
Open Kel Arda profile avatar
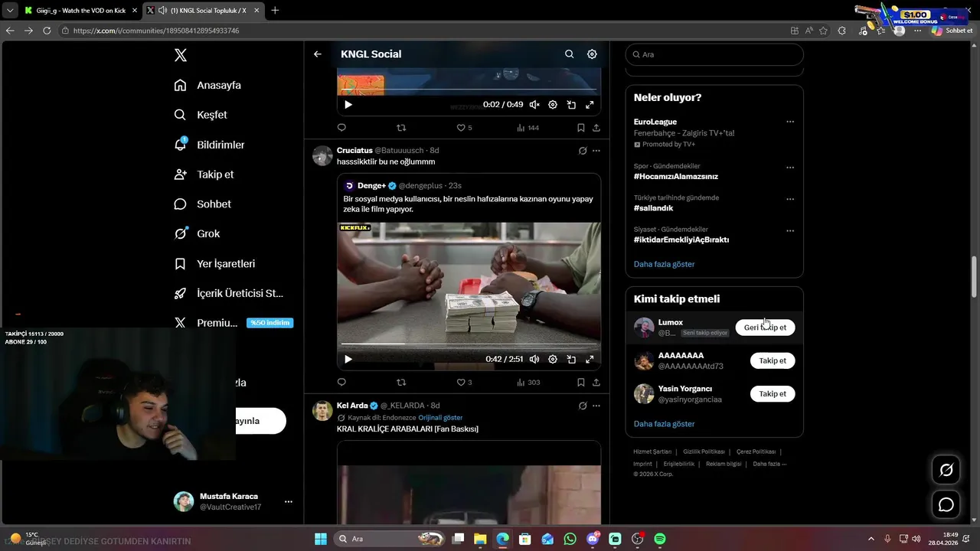pyautogui.click(x=322, y=410)
